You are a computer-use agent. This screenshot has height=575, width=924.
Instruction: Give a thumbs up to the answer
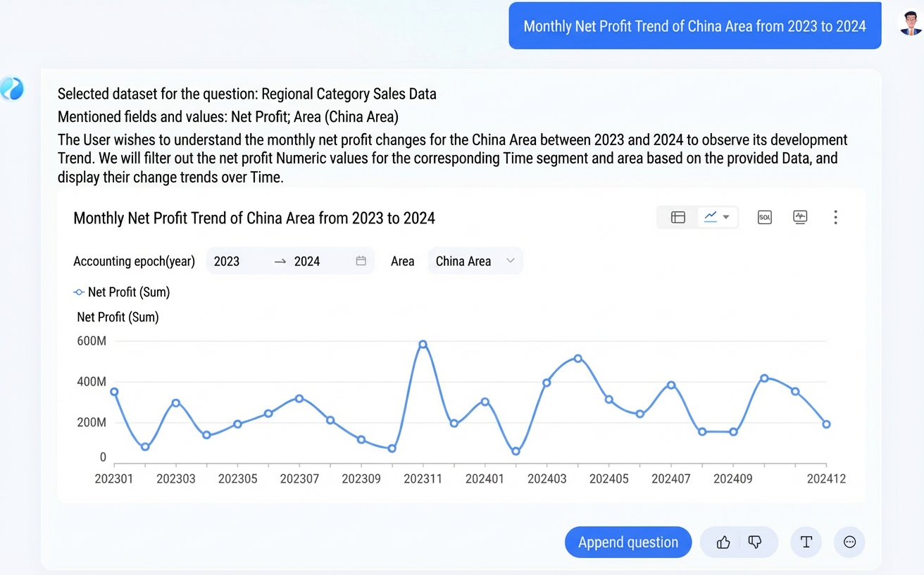[723, 542]
